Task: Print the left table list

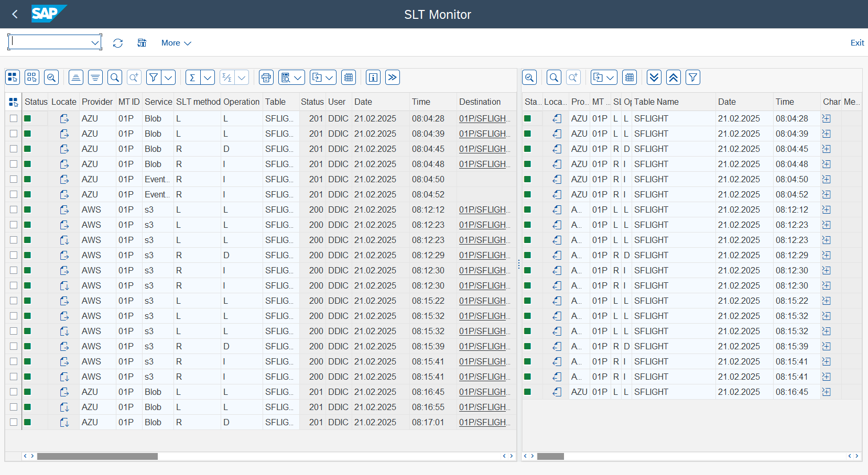Action: [266, 78]
